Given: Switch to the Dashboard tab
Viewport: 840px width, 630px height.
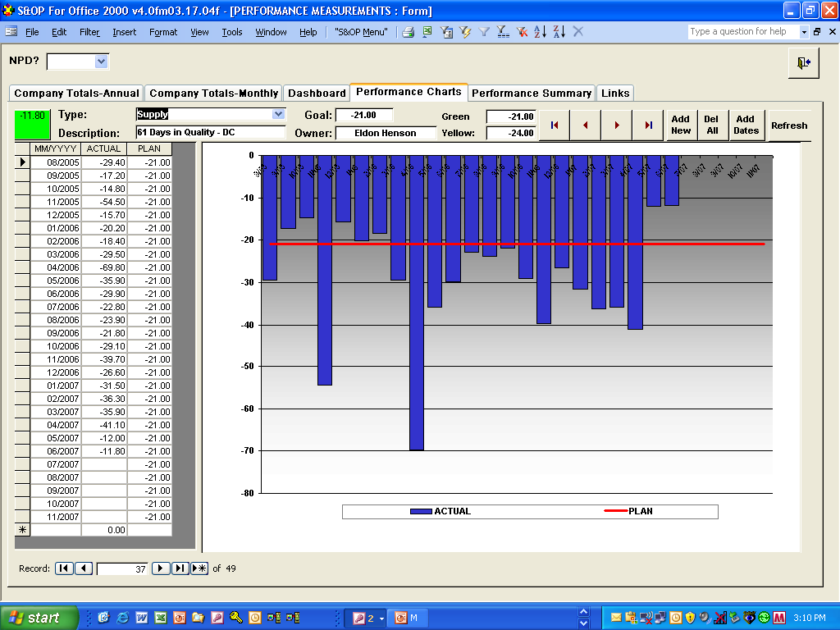Looking at the screenshot, I should (x=317, y=93).
